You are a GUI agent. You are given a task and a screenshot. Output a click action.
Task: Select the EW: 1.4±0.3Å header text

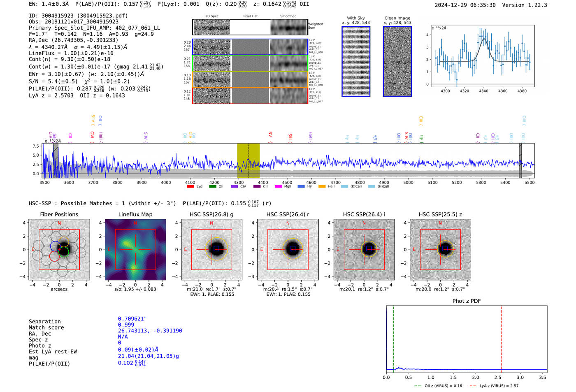[x=49, y=4]
